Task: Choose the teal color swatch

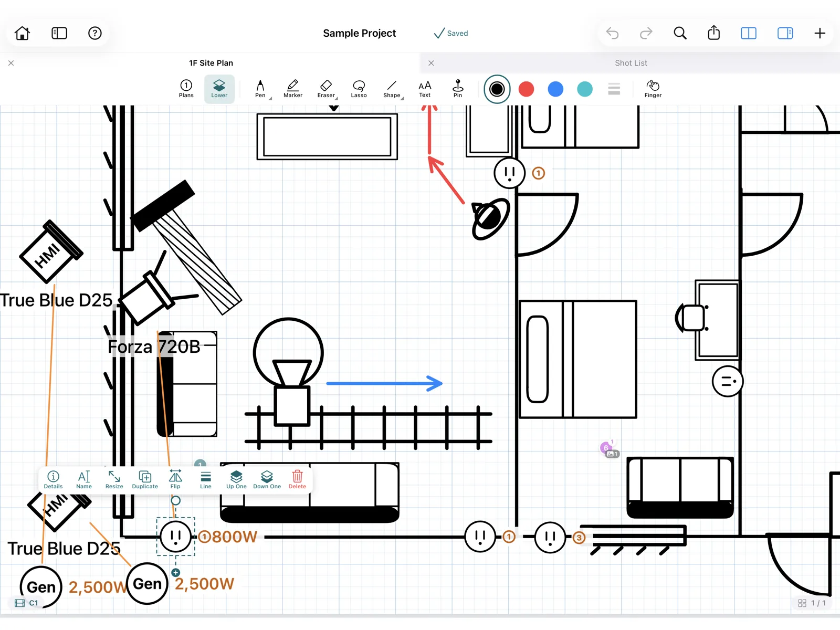Action: [x=585, y=89]
